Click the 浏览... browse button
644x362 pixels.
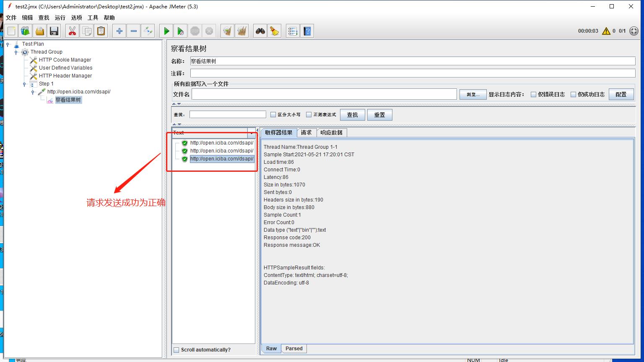pyautogui.click(x=473, y=94)
